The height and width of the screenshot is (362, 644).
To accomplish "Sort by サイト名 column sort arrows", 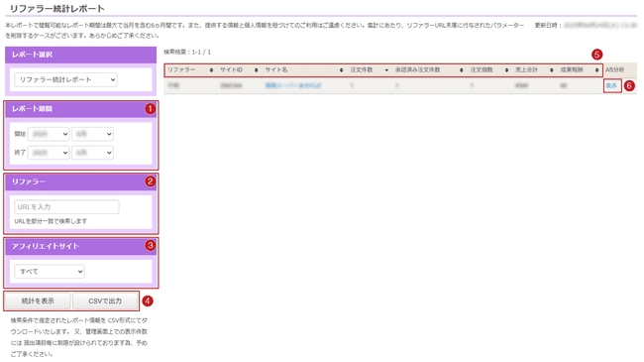I will pos(341,70).
